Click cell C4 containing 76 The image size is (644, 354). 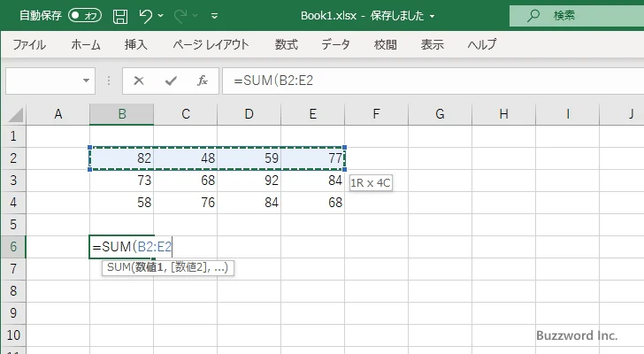(x=186, y=203)
